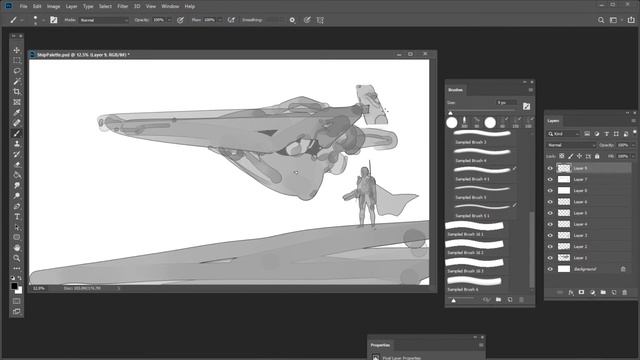Screen dimensions: 640x360
Task: Hide Layer 2 visibility eye
Action: click(x=550, y=247)
